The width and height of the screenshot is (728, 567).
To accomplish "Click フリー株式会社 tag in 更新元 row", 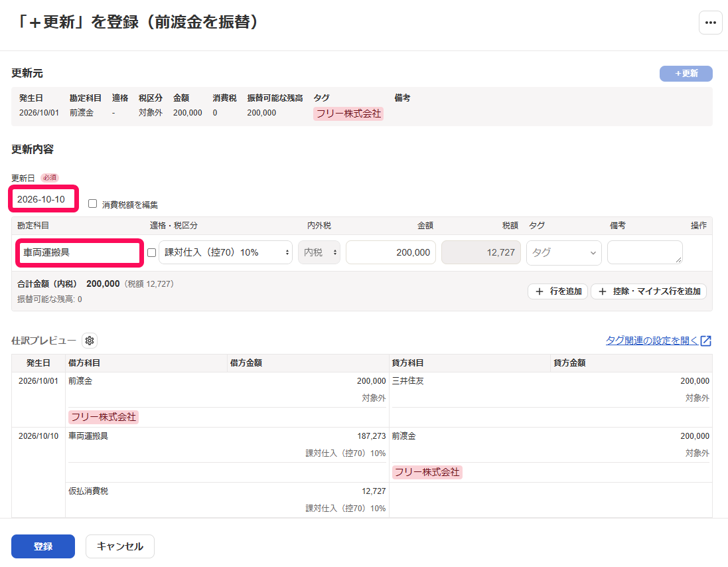I will click(348, 114).
